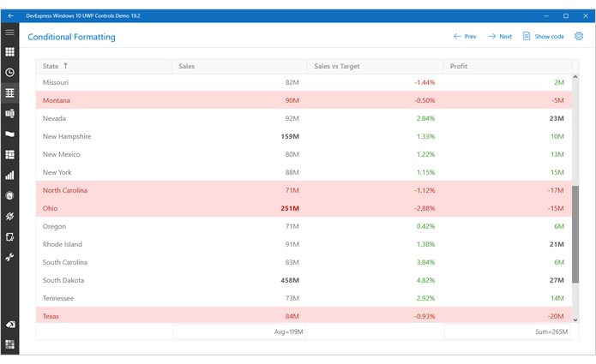Go to the Prev demo
This screenshot has width=596, height=364.
465,37
